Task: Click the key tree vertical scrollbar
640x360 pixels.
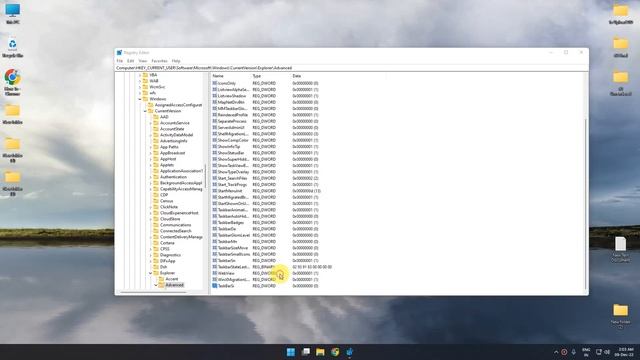Action: (205, 176)
